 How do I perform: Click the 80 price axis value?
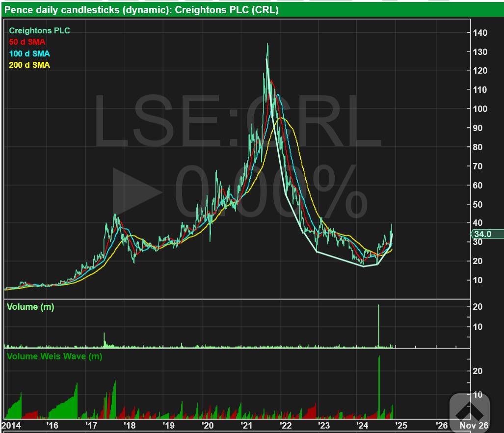(477, 147)
